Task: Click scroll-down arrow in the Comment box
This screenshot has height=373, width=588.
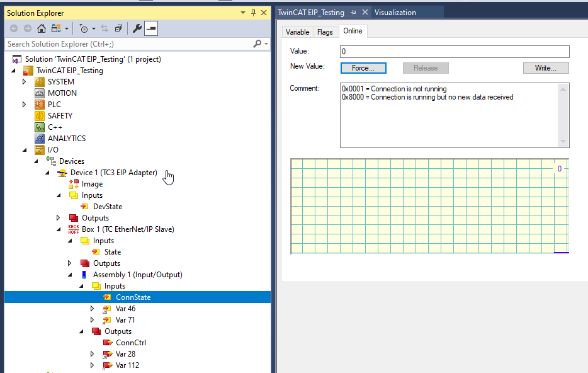Action: [x=563, y=142]
